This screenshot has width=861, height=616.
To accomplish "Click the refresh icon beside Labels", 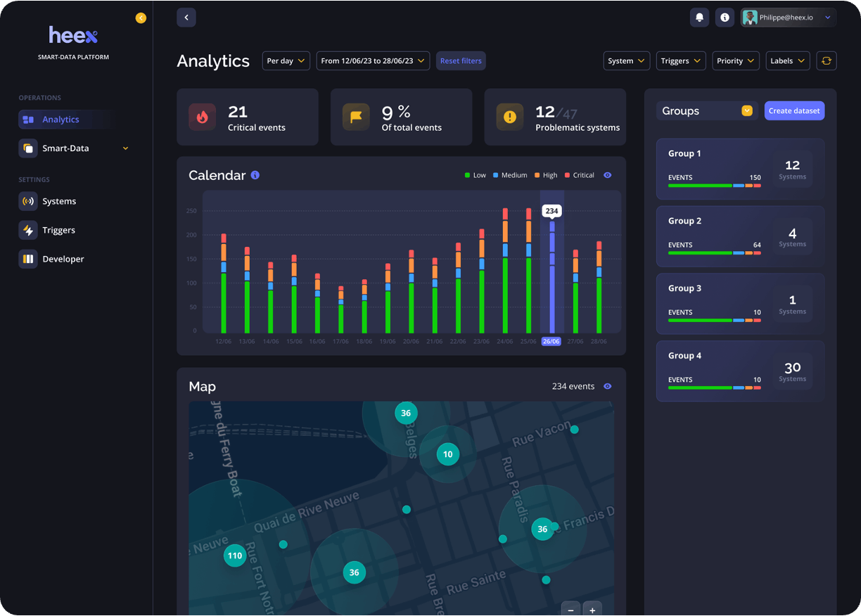I will pos(827,61).
